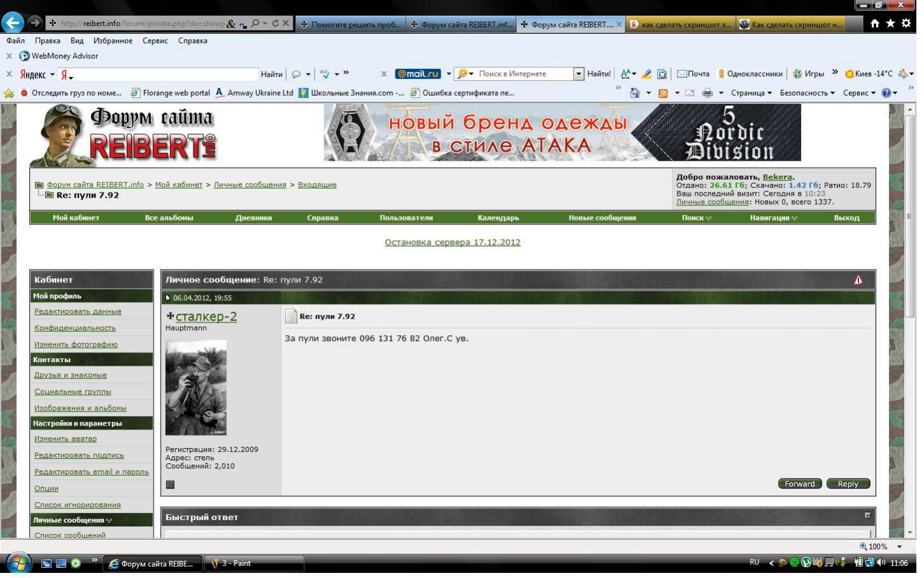This screenshot has height=578, width=924.
Task: Open the Файл menu
Action: (x=16, y=41)
